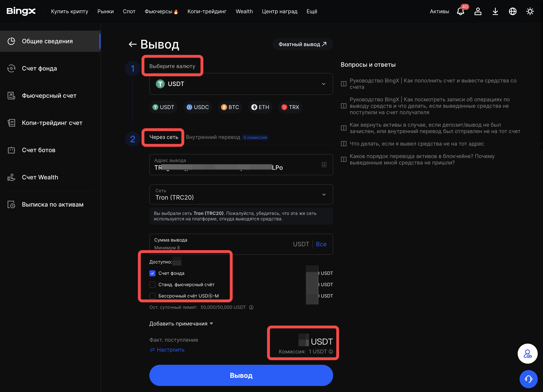Select the BTC quick currency chip
The height and width of the screenshot is (392, 543).
(230, 107)
